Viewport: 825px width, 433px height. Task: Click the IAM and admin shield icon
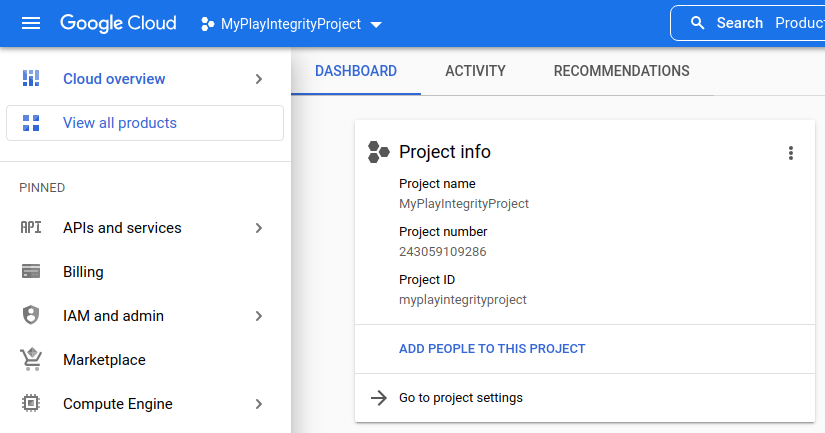pyautogui.click(x=31, y=315)
